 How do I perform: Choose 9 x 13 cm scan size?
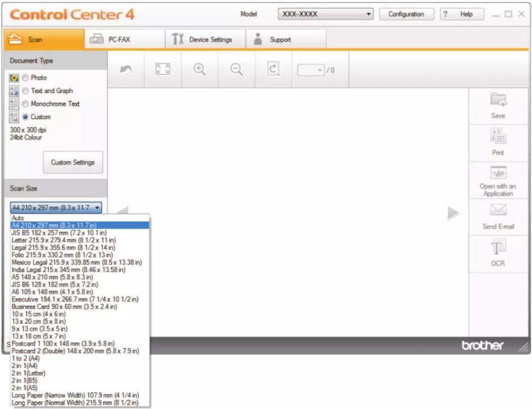[x=80, y=328]
